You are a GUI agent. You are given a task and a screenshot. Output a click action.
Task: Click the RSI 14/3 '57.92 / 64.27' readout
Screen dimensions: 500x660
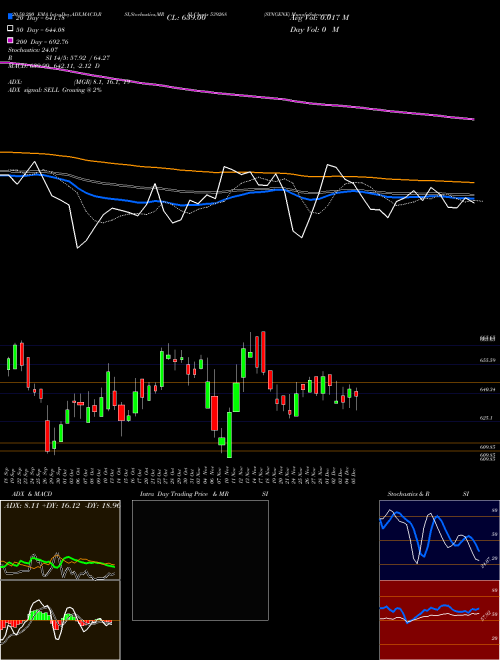click(91, 58)
